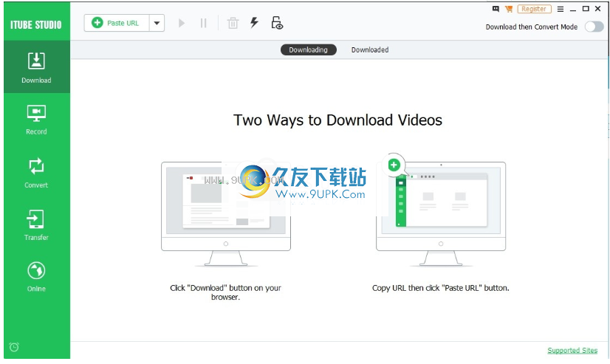Image resolution: width=610 pixels, height=364 pixels.
Task: Close the iTube Studio window
Action: [598, 9]
